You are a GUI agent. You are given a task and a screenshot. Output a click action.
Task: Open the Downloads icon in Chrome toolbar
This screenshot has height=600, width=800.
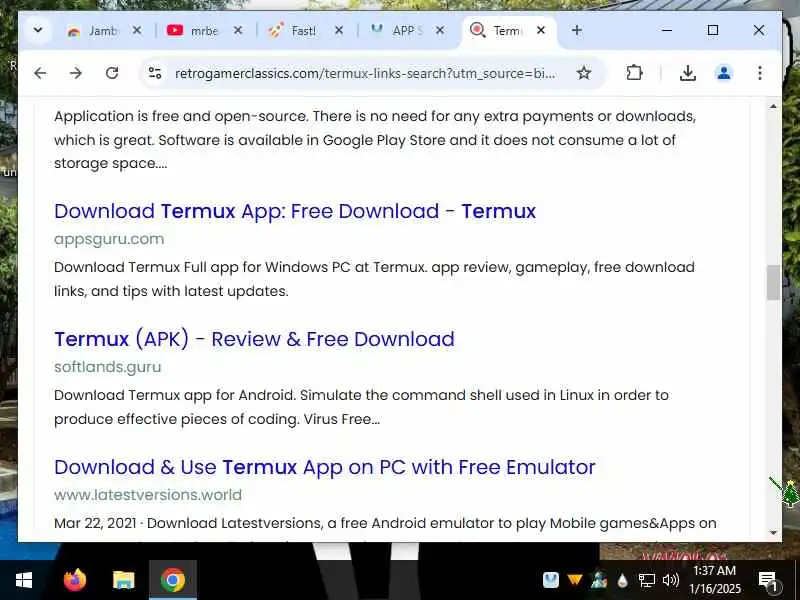(x=688, y=73)
